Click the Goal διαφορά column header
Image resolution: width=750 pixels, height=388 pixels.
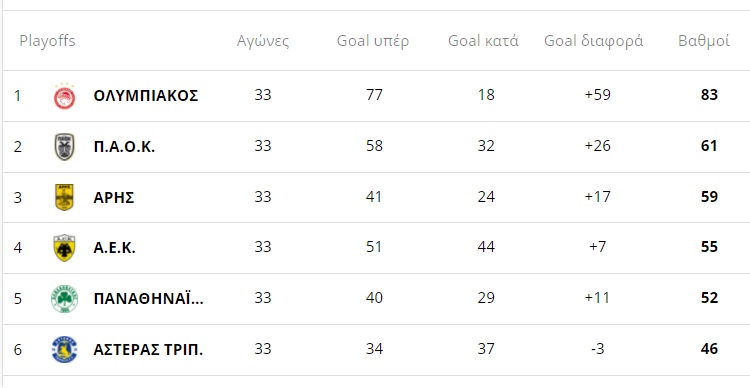pos(594,41)
